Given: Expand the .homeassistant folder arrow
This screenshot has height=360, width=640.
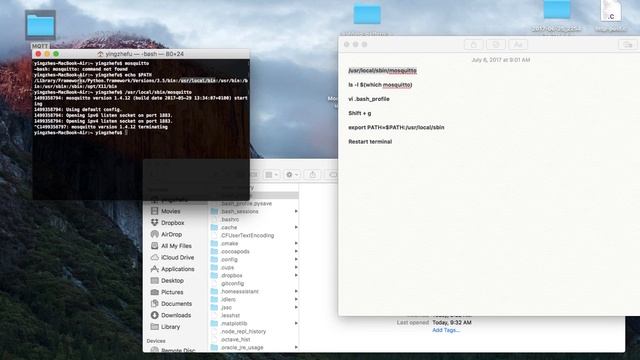Looking at the screenshot, I should (x=296, y=291).
